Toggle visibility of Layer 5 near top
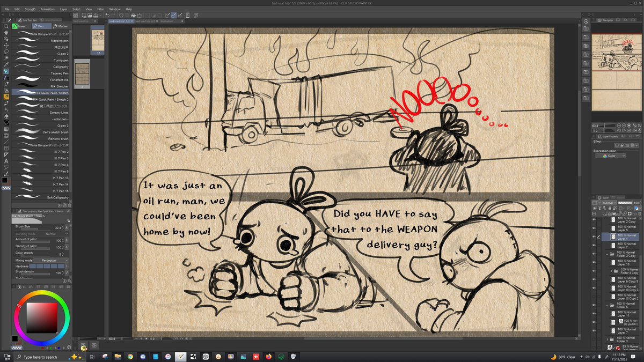The width and height of the screenshot is (644, 362). tap(594, 228)
